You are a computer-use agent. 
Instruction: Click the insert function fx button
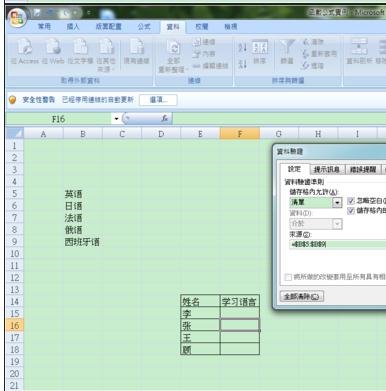pos(165,119)
